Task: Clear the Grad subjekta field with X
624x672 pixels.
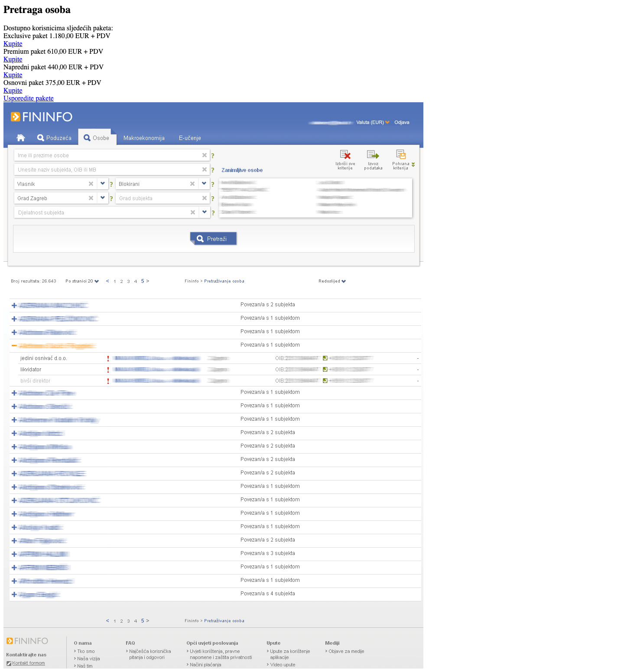Action: tap(205, 198)
